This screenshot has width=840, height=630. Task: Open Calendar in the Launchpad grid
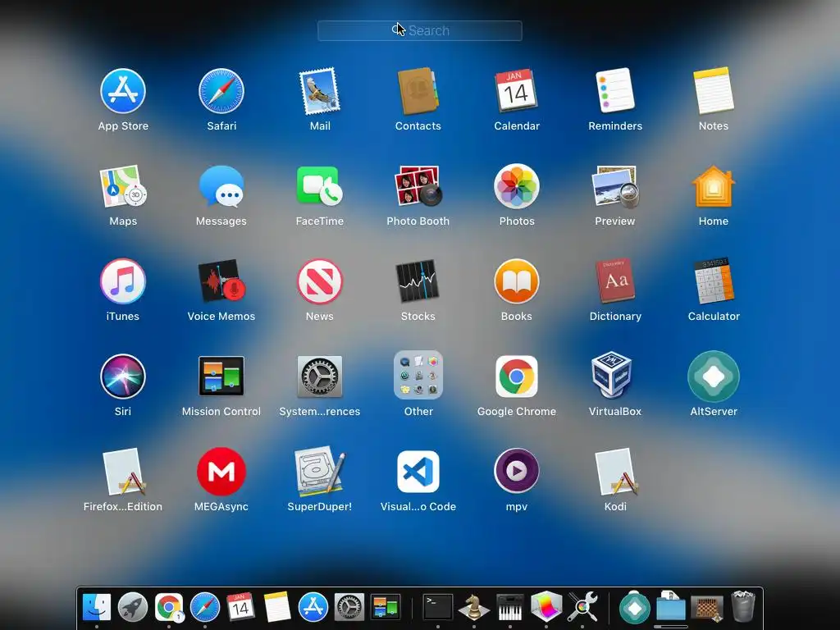[x=517, y=91]
